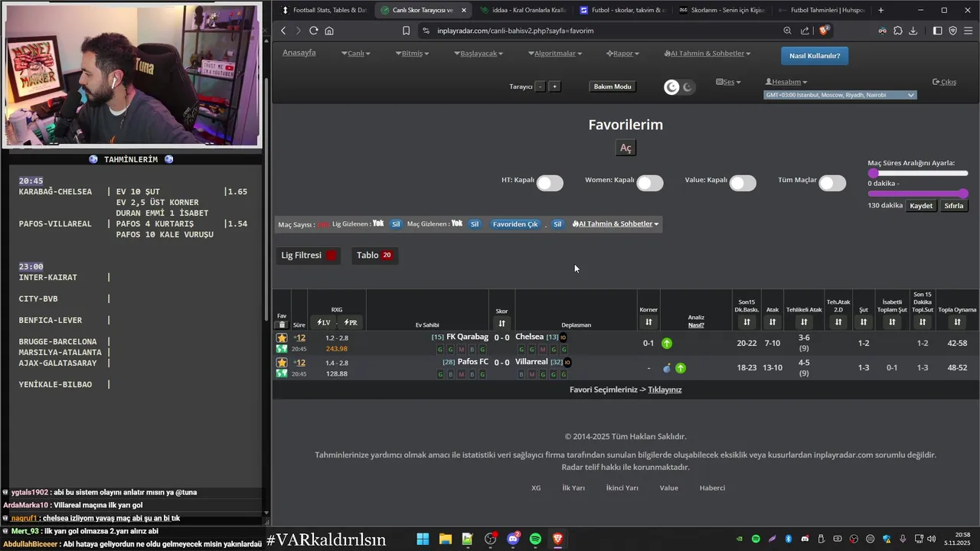Open File Explorer from the taskbar
The image size is (980, 551).
(445, 539)
